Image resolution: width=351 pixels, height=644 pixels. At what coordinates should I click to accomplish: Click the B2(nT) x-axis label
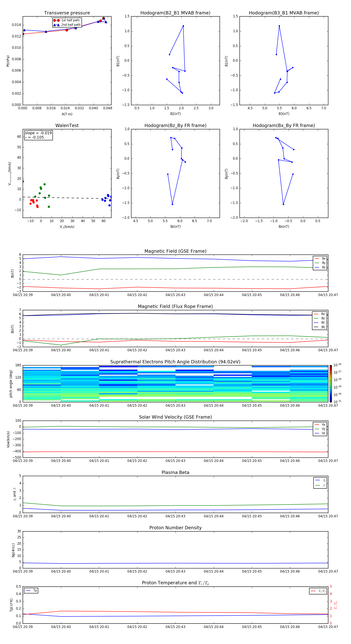(175, 114)
